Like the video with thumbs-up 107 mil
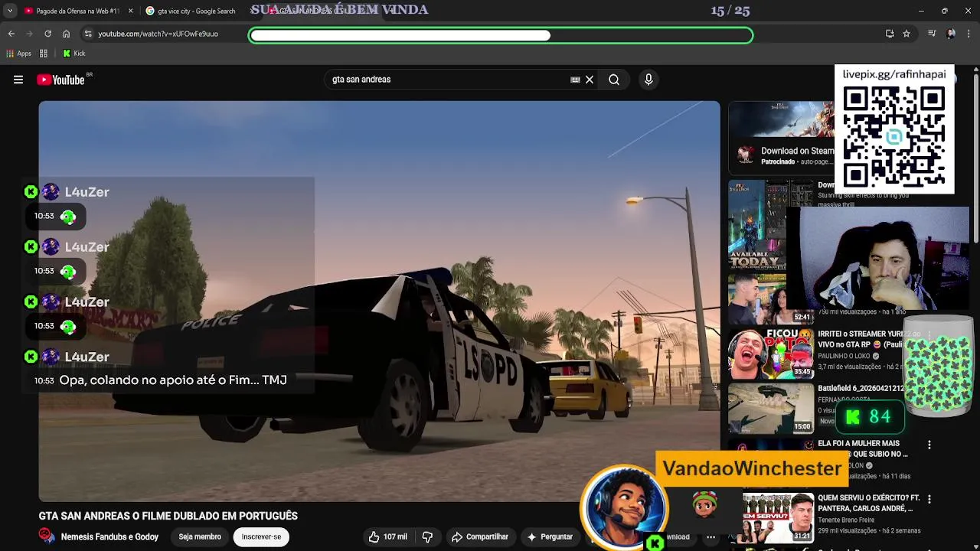This screenshot has width=980, height=551. coord(387,537)
